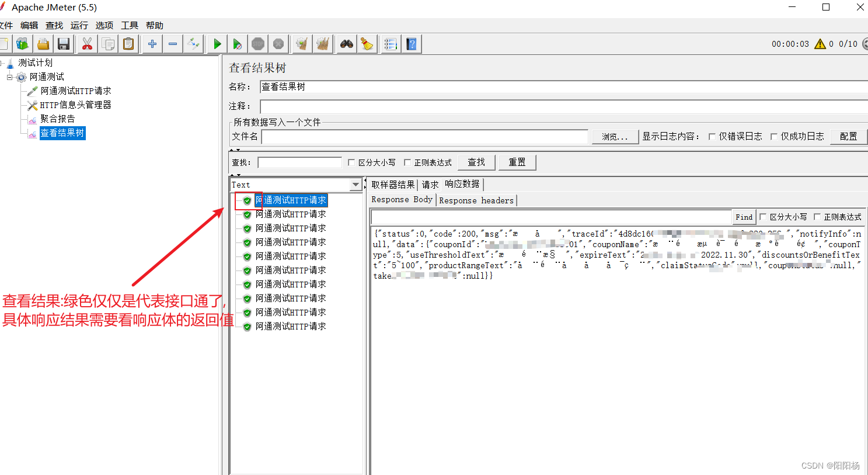The height and width of the screenshot is (475, 868).
Task: Switch to the 请求 tab
Action: (430, 185)
